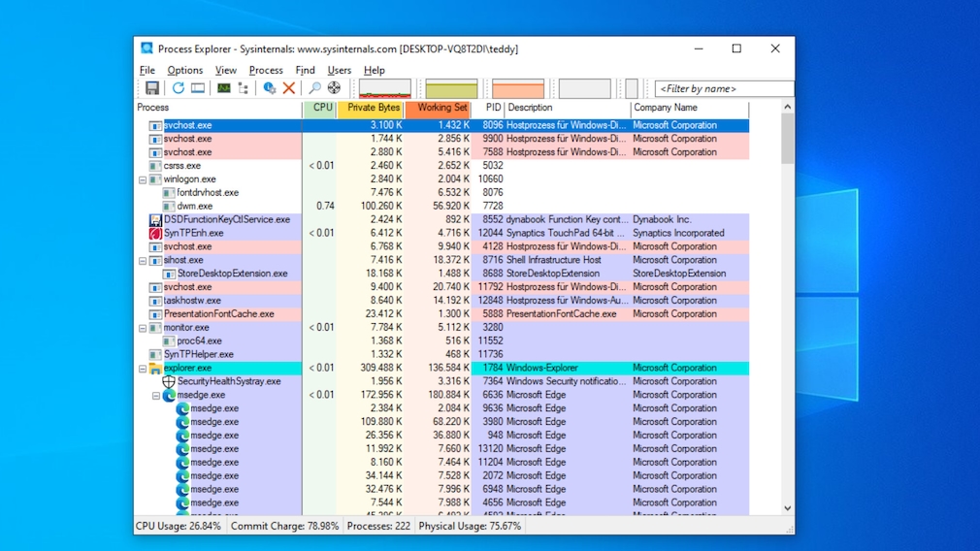The width and height of the screenshot is (980, 551).
Task: Open the Find menu
Action: 305,70
